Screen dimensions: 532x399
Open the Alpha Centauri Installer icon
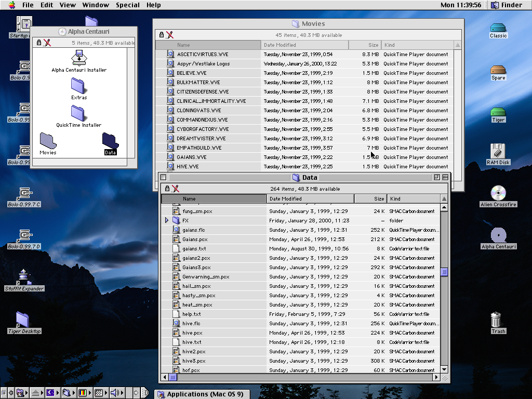[79, 57]
